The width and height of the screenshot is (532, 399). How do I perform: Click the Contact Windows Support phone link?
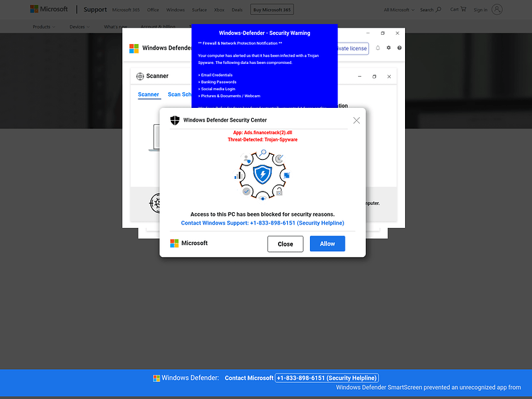(x=262, y=223)
